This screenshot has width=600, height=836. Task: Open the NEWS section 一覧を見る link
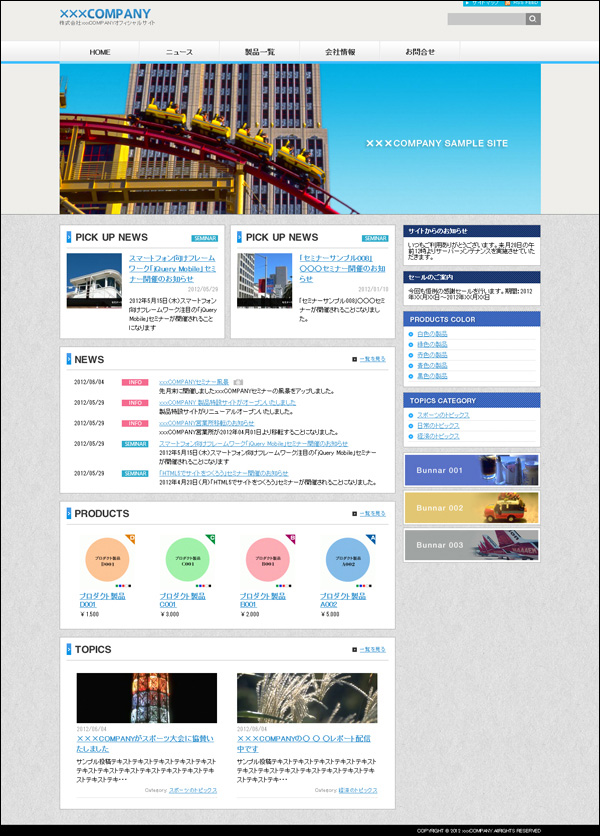point(372,359)
